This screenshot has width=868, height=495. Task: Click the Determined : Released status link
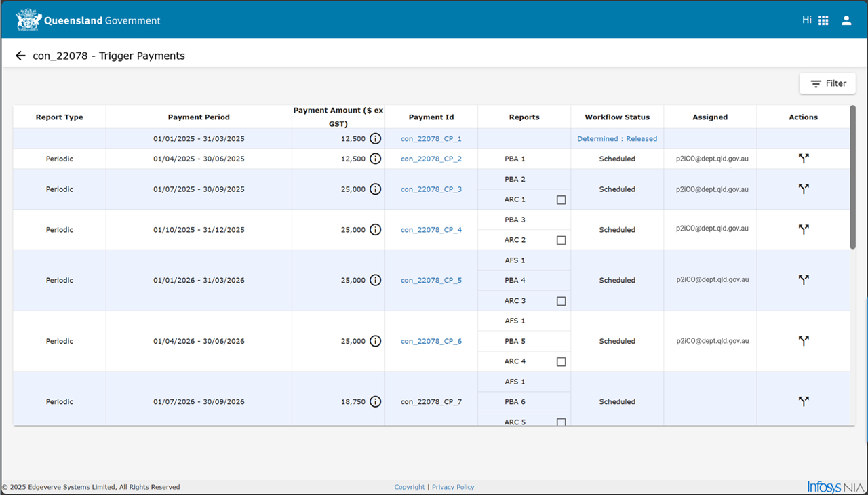tap(617, 138)
